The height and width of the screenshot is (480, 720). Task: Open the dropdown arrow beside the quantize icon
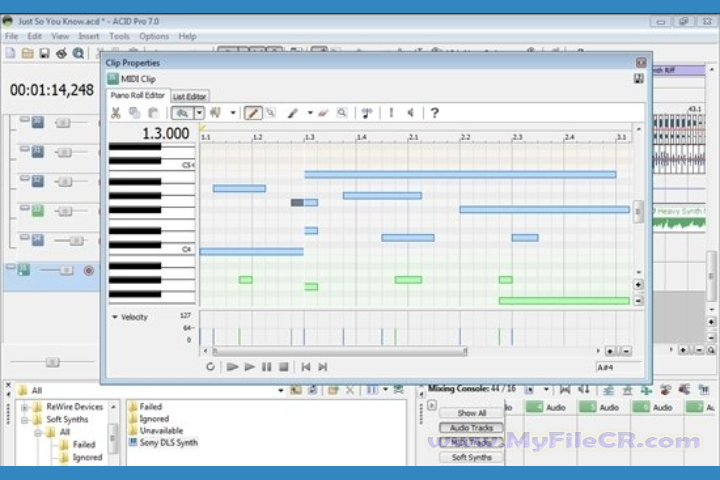(233, 113)
